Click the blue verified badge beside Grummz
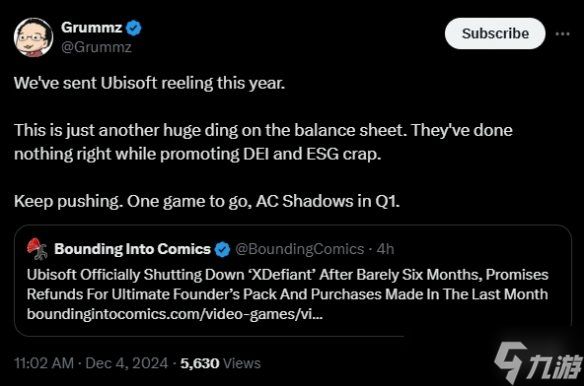Viewport: 584px width, 386px height. point(134,28)
